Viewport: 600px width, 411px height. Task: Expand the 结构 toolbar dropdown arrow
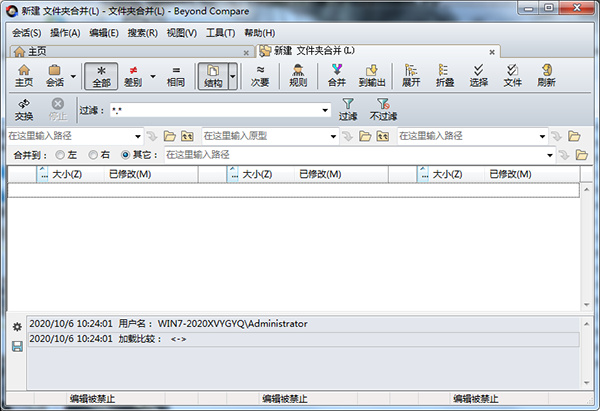point(233,76)
